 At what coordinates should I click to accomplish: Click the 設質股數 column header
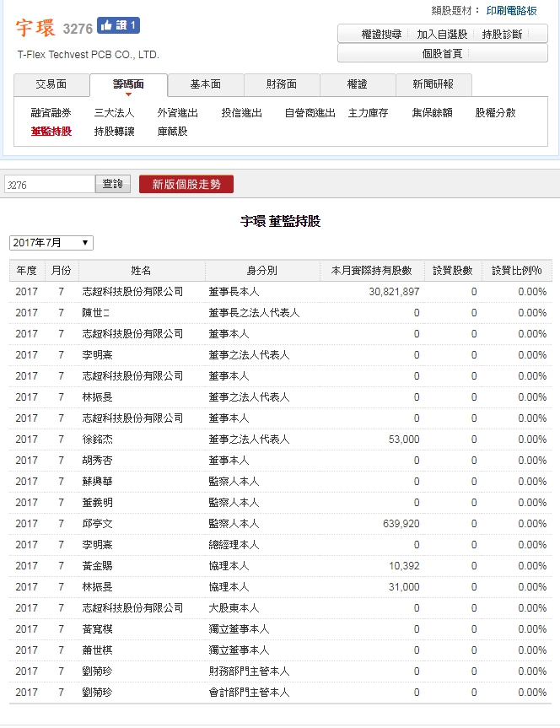(453, 271)
